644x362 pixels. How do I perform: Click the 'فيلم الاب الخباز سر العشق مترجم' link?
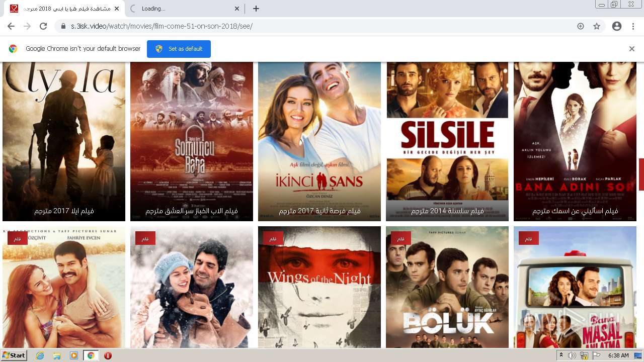point(192,211)
